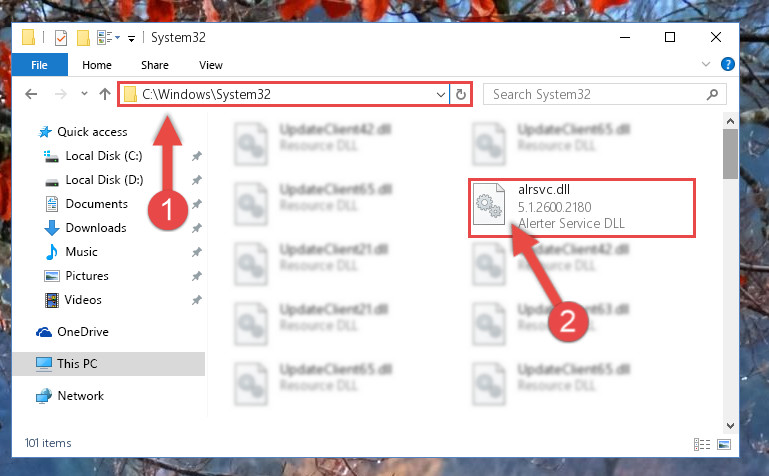Open the Help question mark icon
Screen dimensions: 769x476
[727, 64]
